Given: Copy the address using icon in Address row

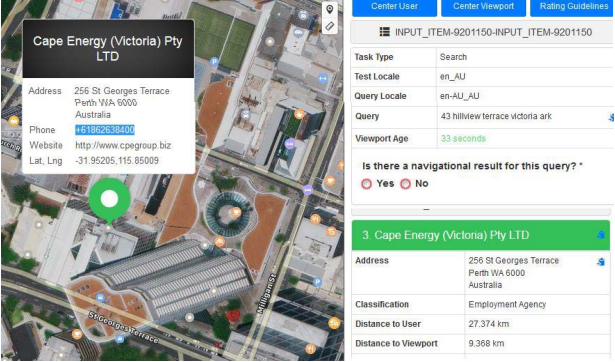Looking at the screenshot, I should (x=600, y=262).
